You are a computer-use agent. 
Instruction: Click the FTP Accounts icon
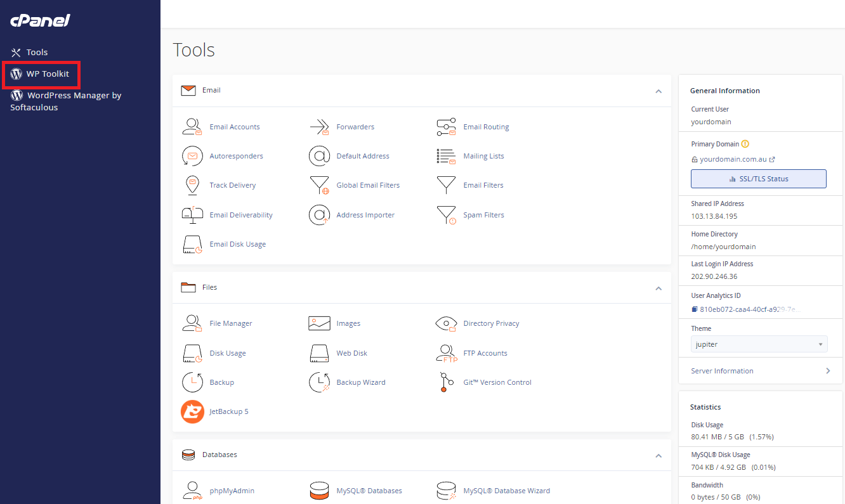[x=446, y=353]
